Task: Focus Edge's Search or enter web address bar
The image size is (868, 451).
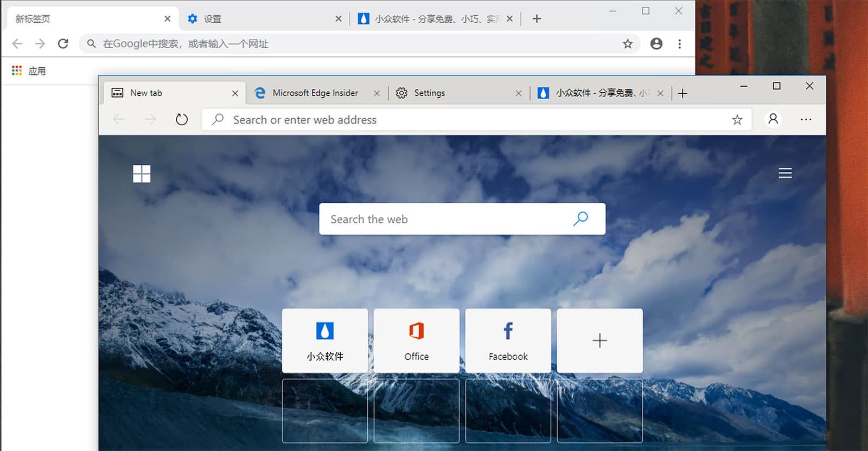Action: (x=476, y=120)
